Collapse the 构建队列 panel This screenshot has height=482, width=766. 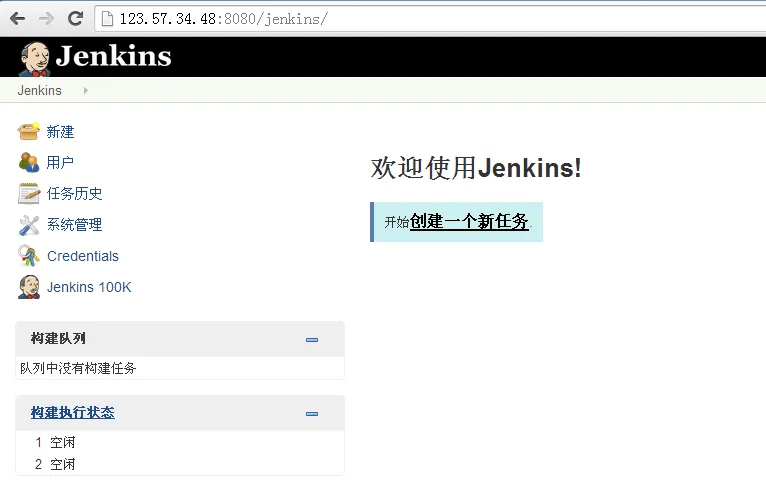[312, 340]
